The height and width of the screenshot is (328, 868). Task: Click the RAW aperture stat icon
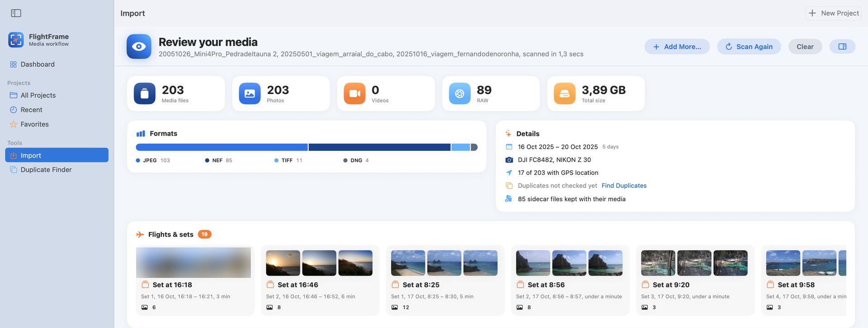(x=460, y=94)
